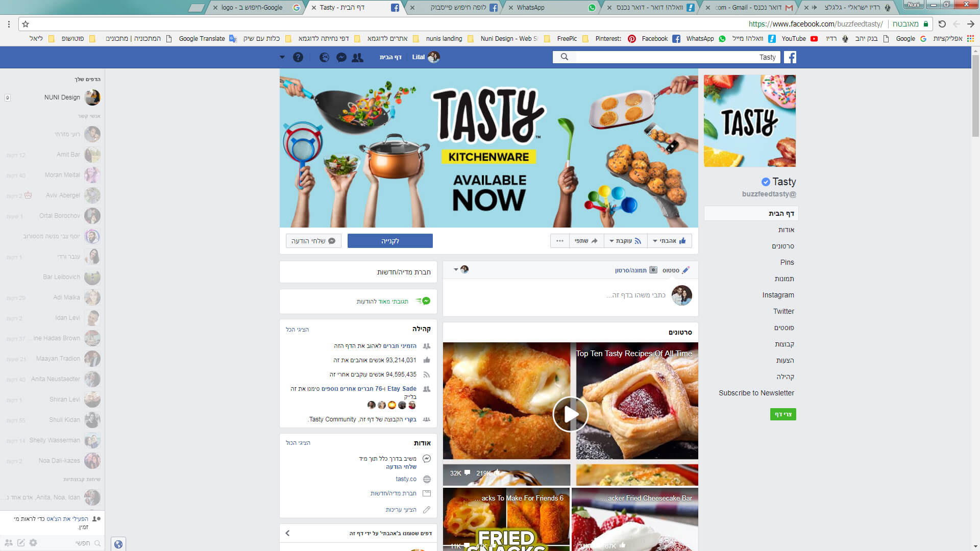Click the previous arrow in pages-liked card

(287, 533)
